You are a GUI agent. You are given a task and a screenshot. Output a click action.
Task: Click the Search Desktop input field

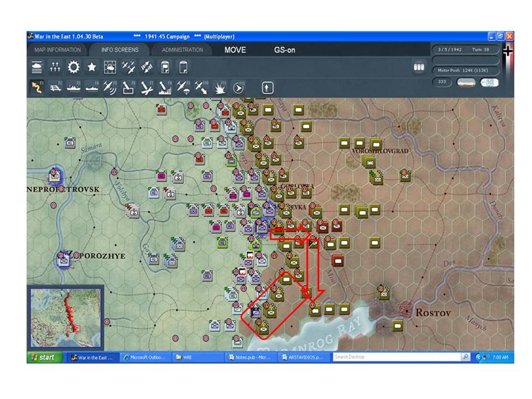[397, 357]
